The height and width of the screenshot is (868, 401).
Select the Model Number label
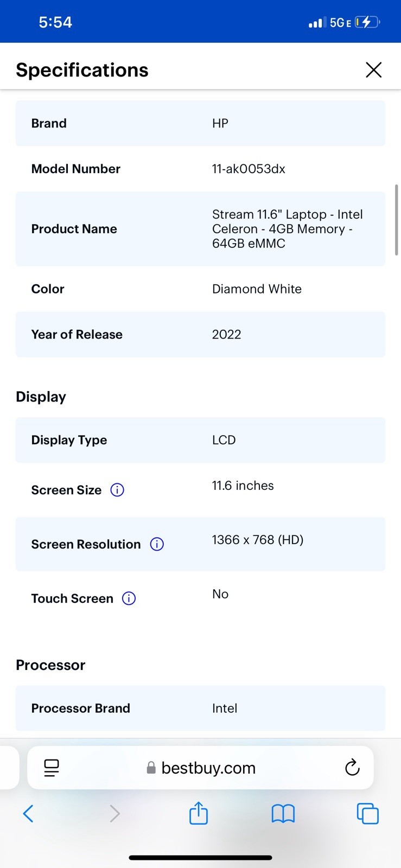point(76,169)
